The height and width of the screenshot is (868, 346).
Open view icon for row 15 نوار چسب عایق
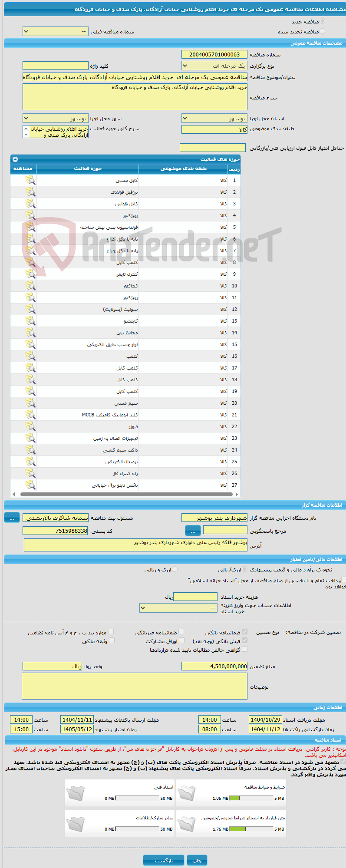pos(30,344)
